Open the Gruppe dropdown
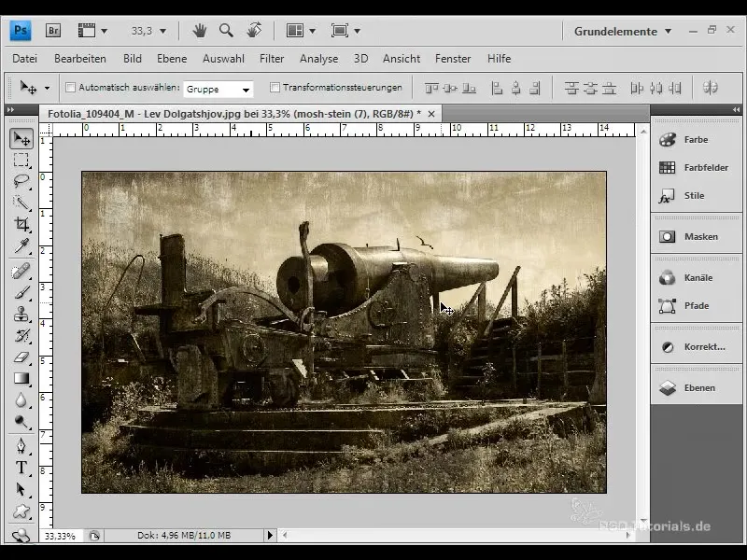Screen dimensions: 747x560 tap(218, 89)
